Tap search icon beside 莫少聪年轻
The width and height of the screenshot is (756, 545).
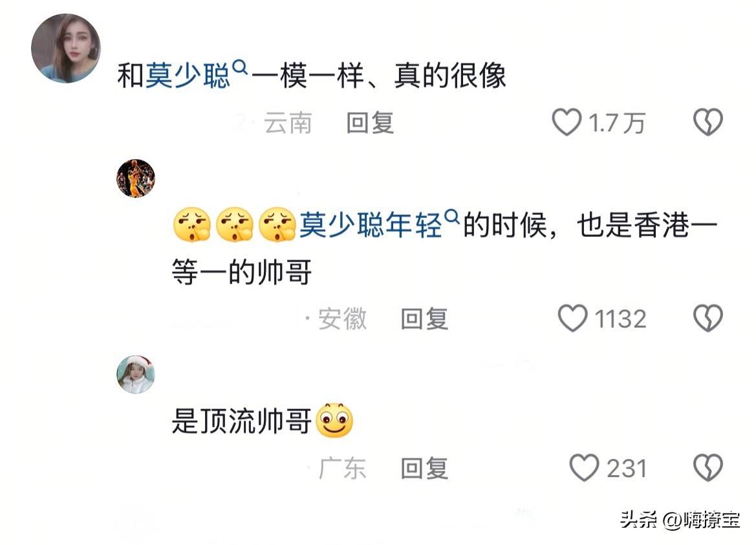pyautogui.click(x=452, y=217)
